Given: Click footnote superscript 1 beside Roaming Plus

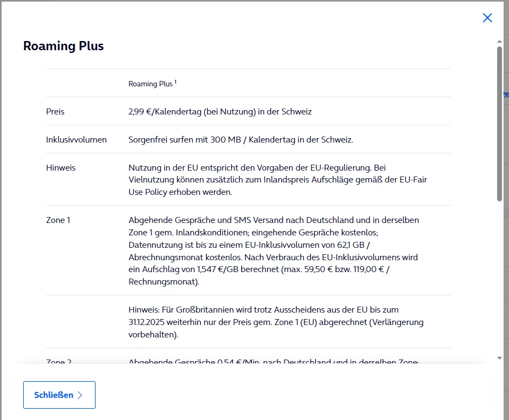Looking at the screenshot, I should click(x=175, y=82).
